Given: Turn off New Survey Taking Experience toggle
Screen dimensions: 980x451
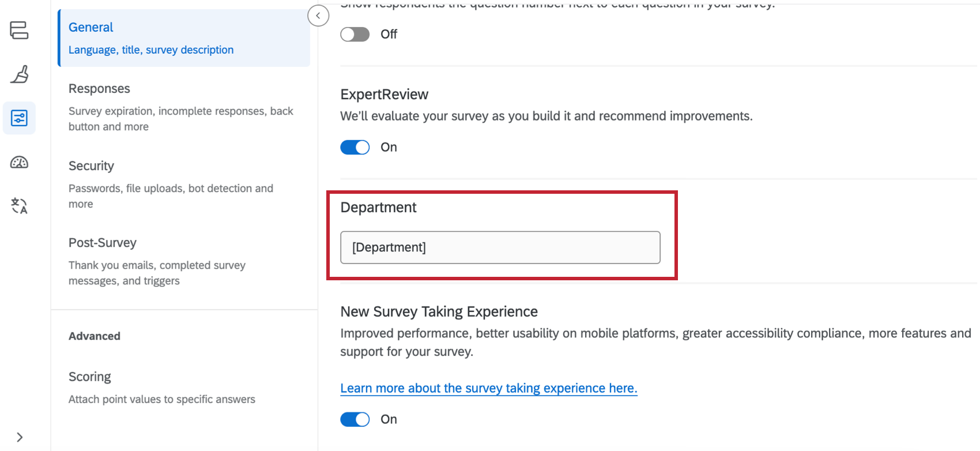Looking at the screenshot, I should [x=355, y=419].
